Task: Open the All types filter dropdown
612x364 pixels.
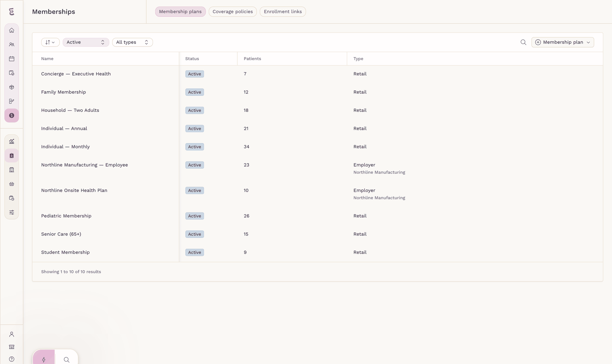Action: tap(132, 42)
